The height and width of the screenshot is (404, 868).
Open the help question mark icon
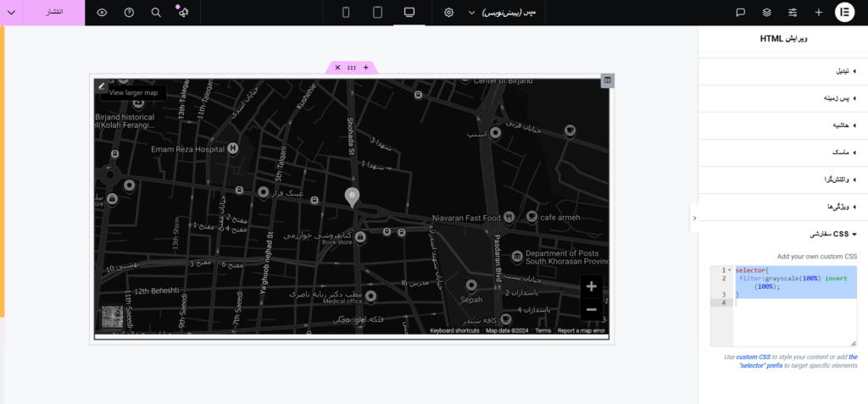(x=129, y=13)
